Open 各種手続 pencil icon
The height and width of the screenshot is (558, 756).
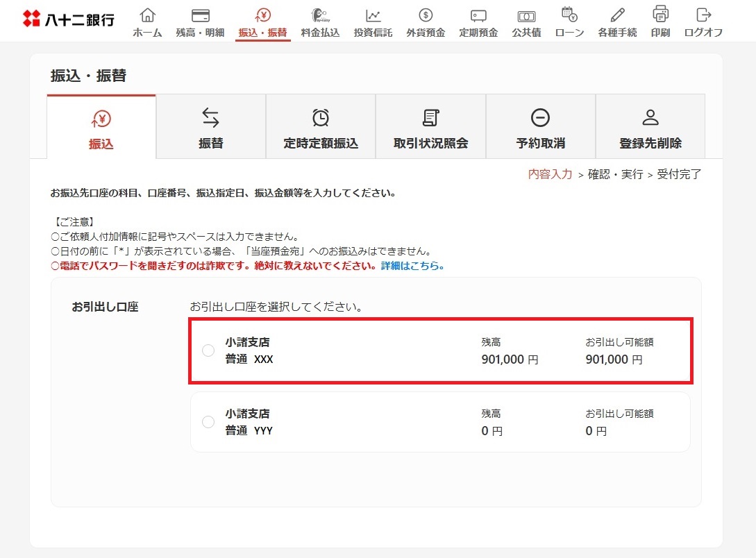coord(617,15)
